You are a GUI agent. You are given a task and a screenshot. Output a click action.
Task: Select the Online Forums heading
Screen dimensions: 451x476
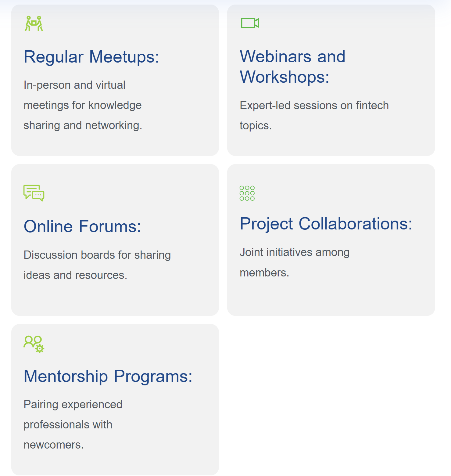[82, 226]
